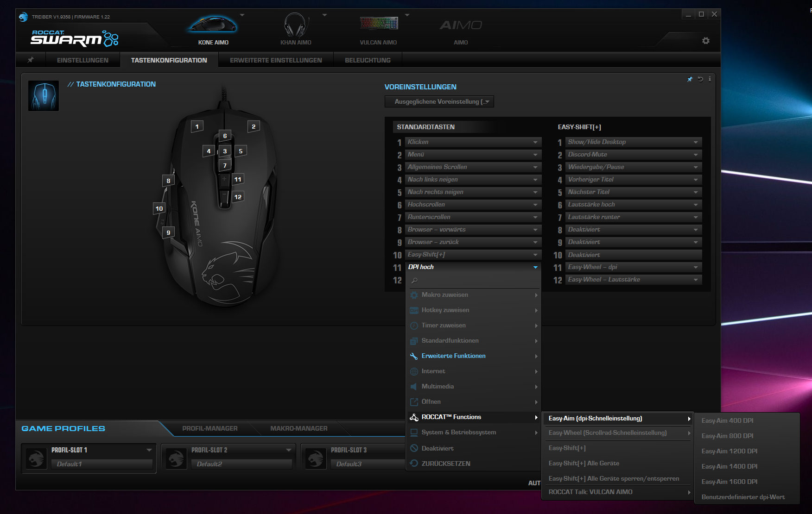The image size is (812, 514).
Task: Open standard button 2 Menü dropdown
Action: (473, 155)
